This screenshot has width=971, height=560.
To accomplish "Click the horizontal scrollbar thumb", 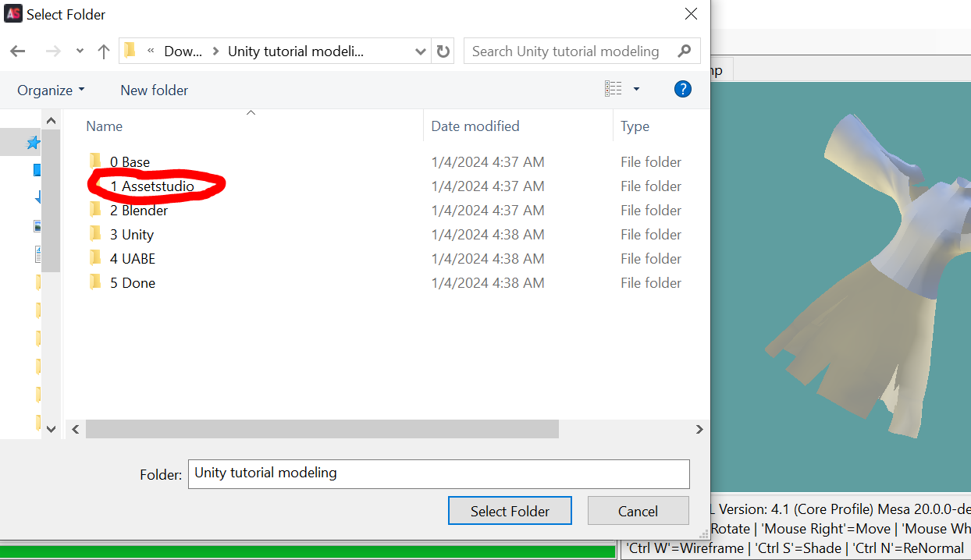I will pos(322,429).
